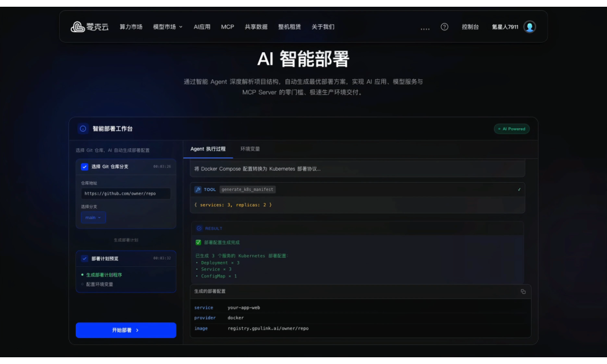
Task: Copy the generated deployment configuration via copy icon
Action: [x=523, y=292]
